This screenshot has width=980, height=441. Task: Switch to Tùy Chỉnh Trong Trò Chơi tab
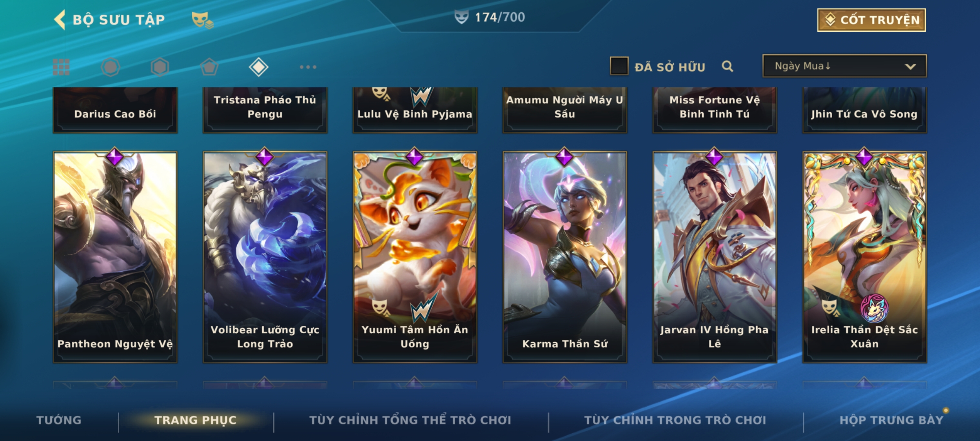click(x=675, y=420)
